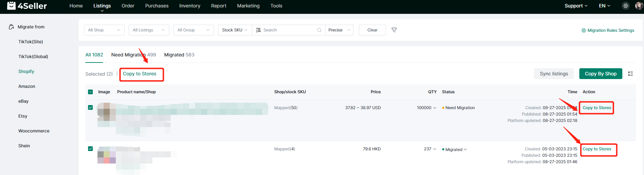This screenshot has width=644, height=175.
Task: Click the search magnifier icon
Action: (319, 30)
